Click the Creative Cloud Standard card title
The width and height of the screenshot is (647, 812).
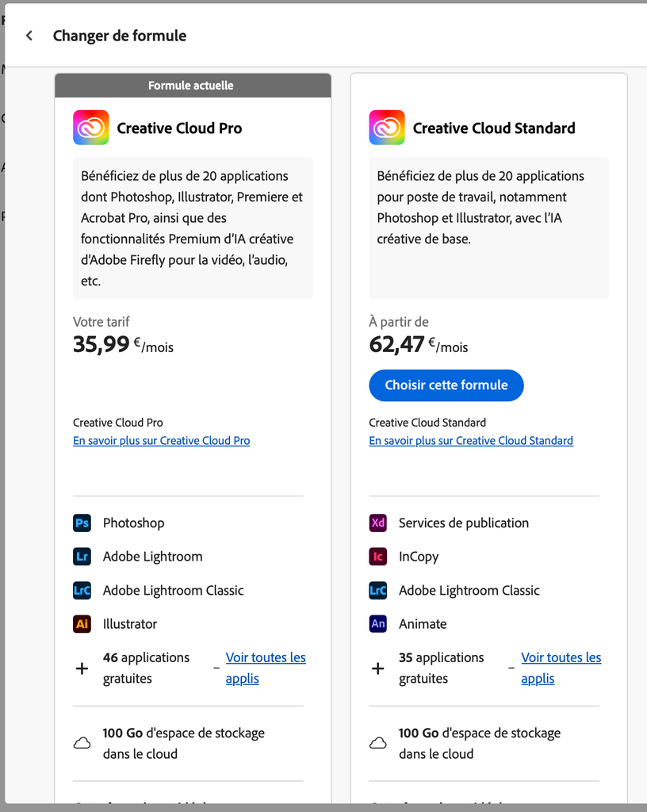tap(494, 128)
